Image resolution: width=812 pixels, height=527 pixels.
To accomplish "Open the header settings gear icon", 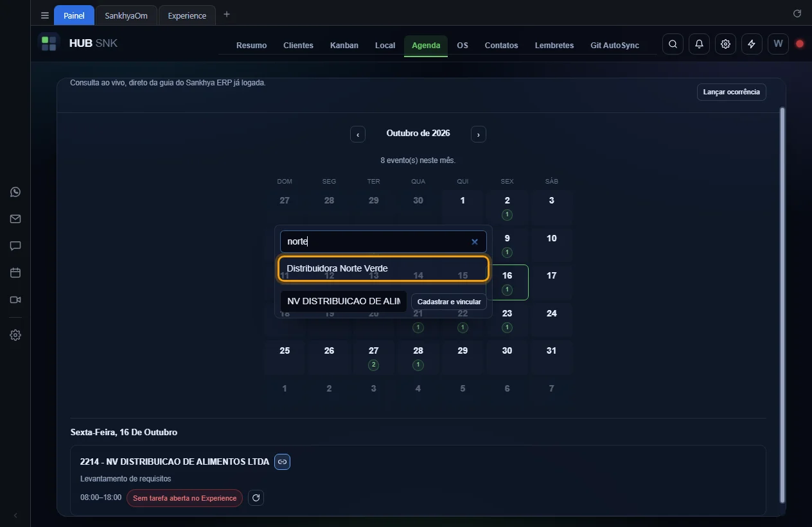I will tap(725, 44).
